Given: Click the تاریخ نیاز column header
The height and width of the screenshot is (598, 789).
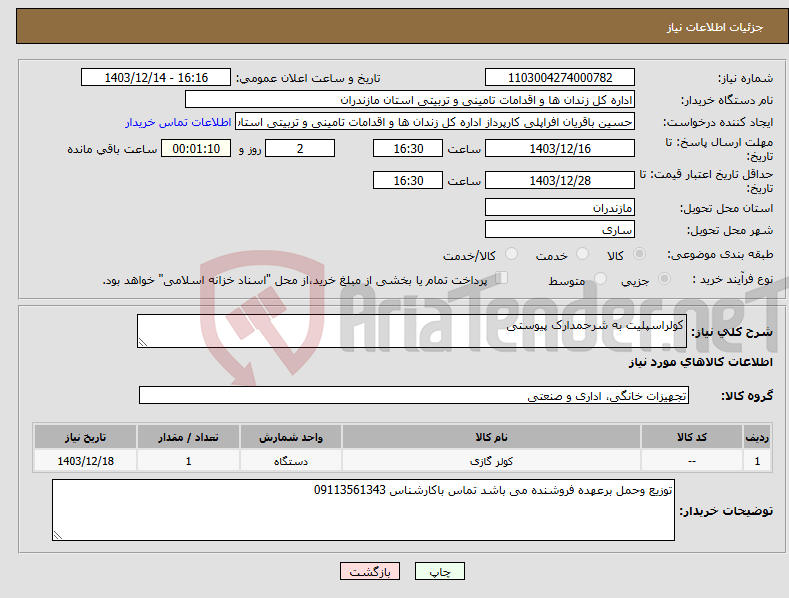Looking at the screenshot, I should tap(86, 437).
